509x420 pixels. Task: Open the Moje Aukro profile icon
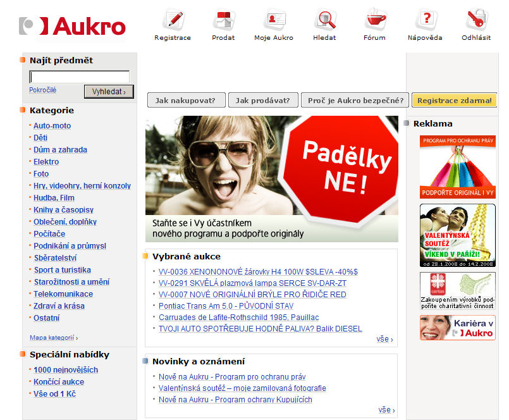(274, 20)
